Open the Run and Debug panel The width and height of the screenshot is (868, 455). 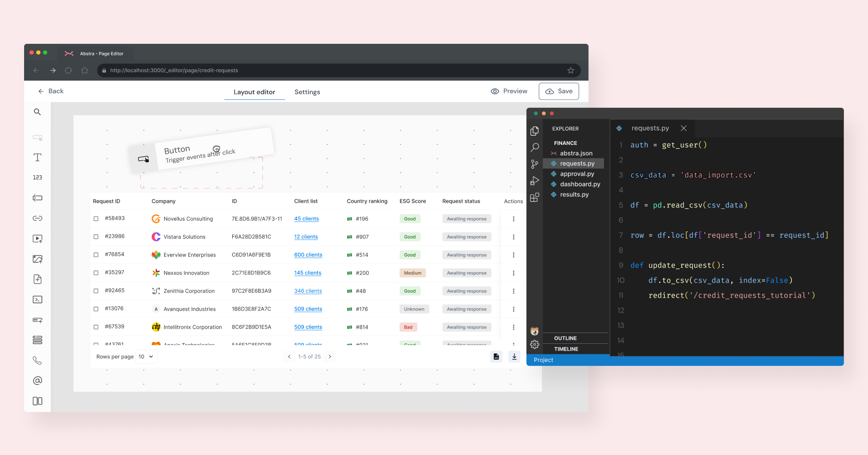(x=535, y=181)
